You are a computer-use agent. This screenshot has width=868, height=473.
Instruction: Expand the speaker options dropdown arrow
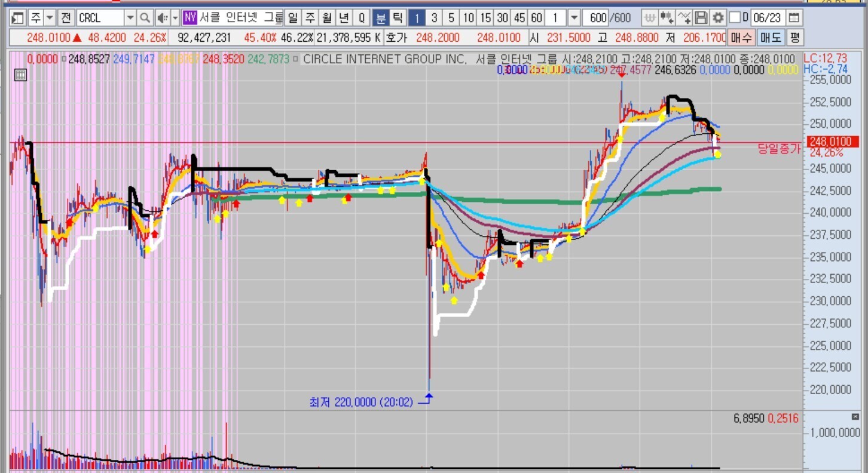[175, 17]
